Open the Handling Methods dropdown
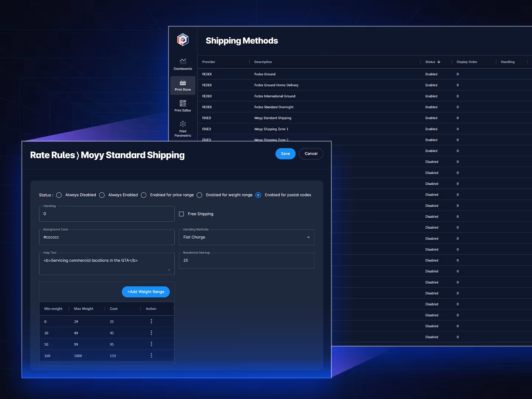Viewport: 532px width, 399px height. (x=246, y=237)
